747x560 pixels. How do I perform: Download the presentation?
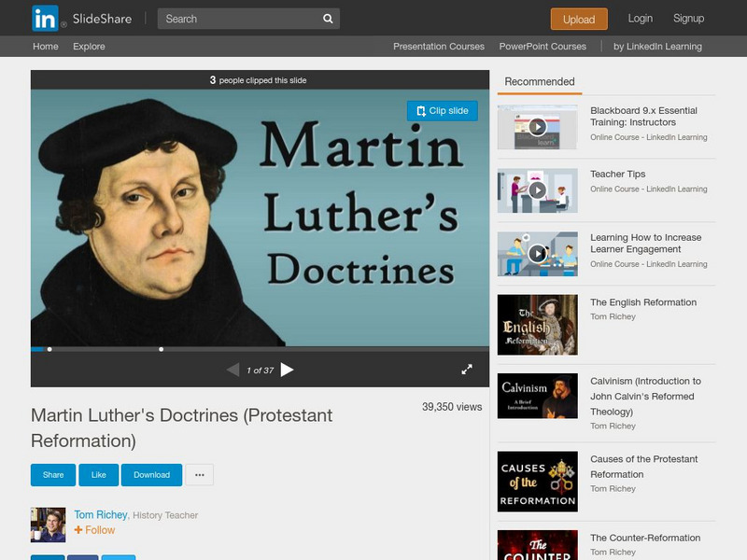coord(153,474)
